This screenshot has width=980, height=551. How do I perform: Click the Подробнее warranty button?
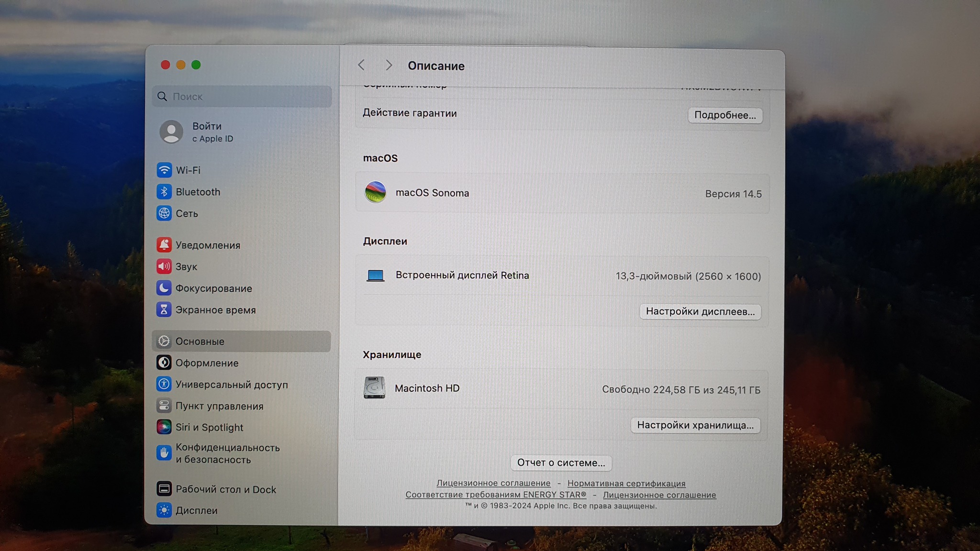pyautogui.click(x=724, y=115)
